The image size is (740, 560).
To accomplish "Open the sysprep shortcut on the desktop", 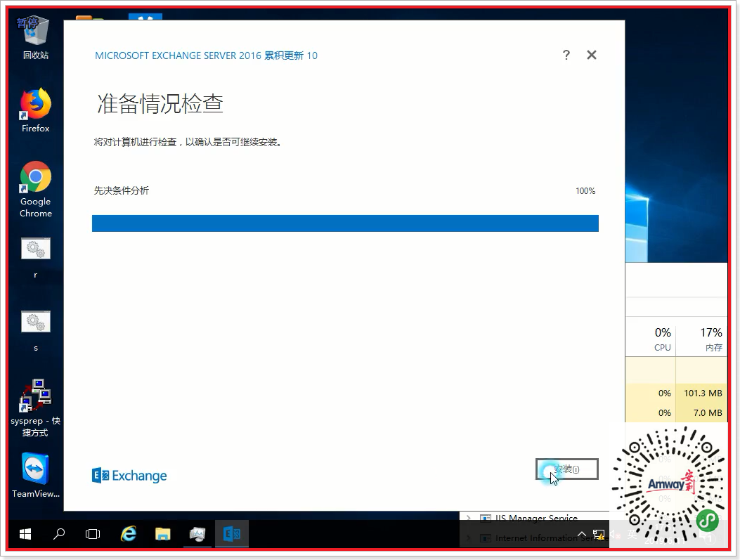I will click(35, 408).
